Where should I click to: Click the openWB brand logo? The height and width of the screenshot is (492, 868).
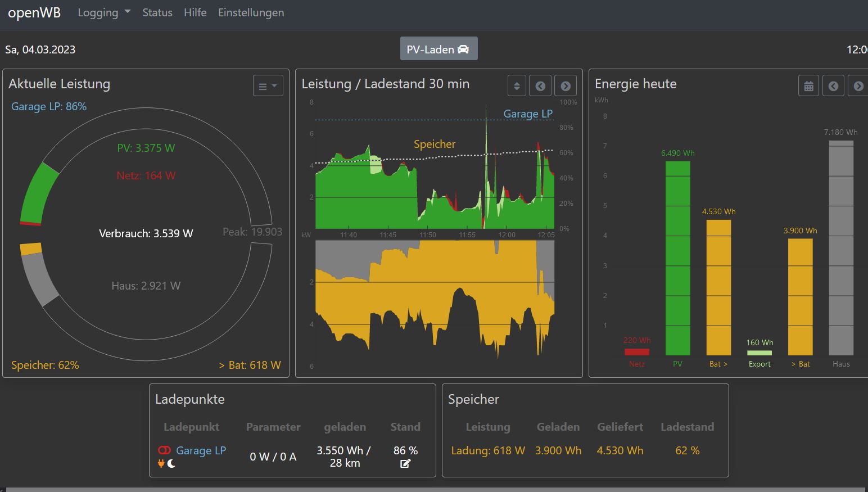click(x=34, y=12)
